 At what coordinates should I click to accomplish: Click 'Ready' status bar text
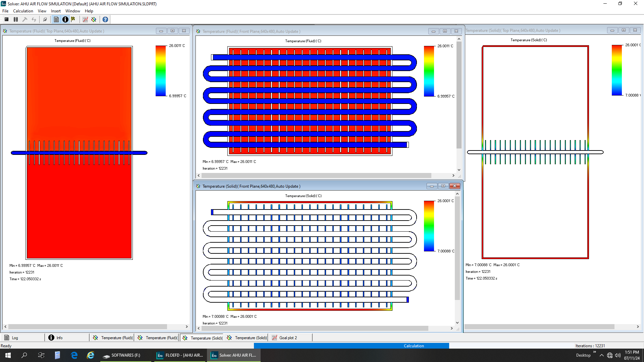point(6,346)
